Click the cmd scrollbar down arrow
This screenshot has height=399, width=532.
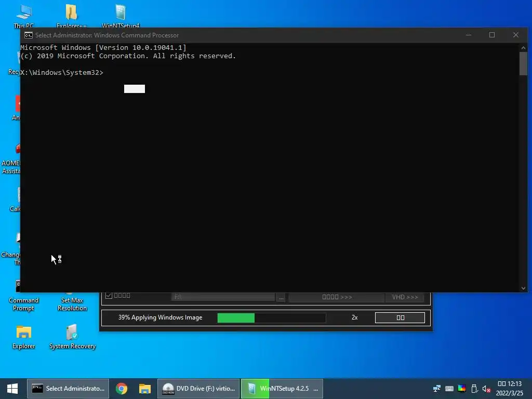(x=523, y=288)
